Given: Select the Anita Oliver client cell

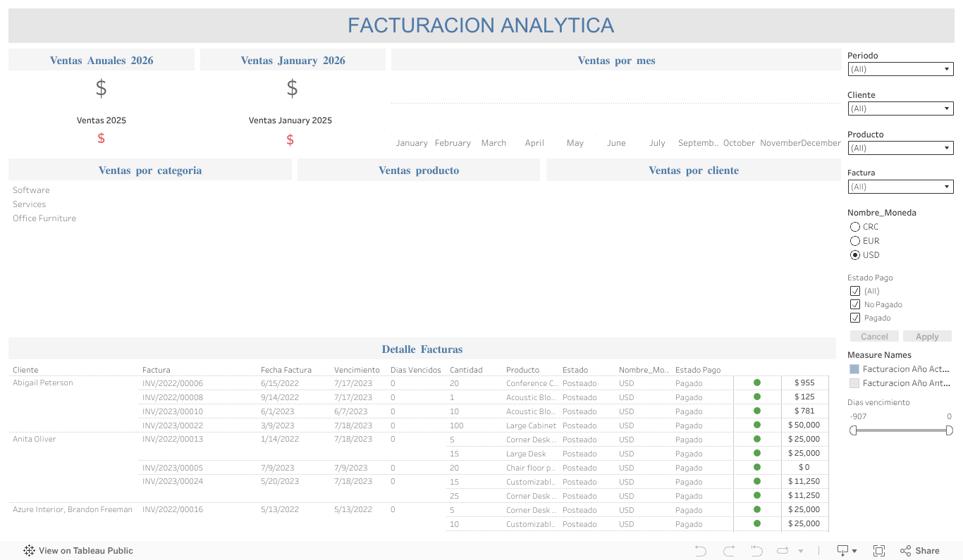Looking at the screenshot, I should click(35, 440).
